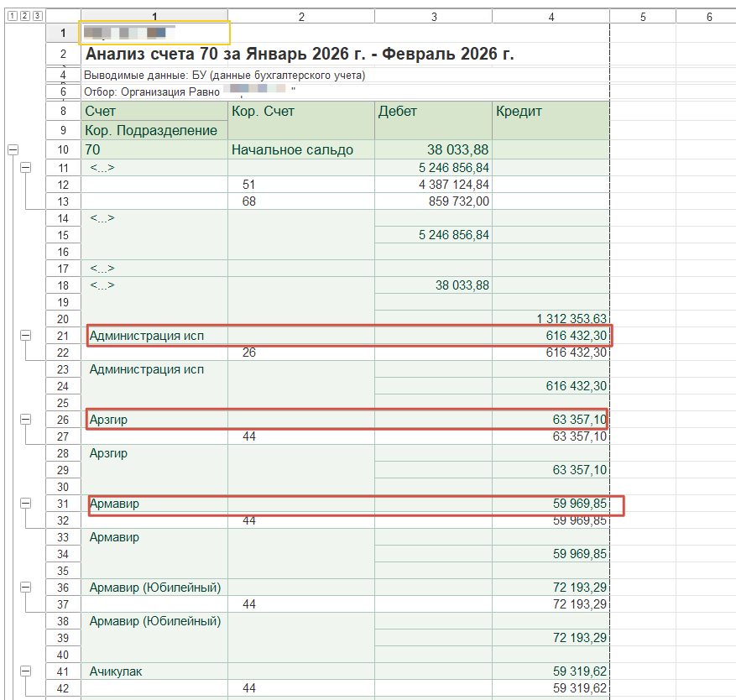
Task: Click the Кредит header cell
Action: [x=551, y=121]
